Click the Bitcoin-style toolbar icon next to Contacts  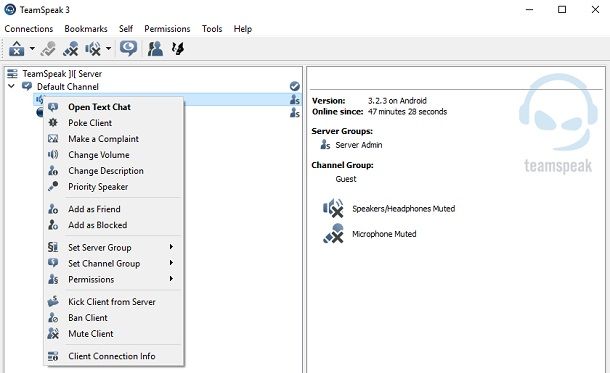point(178,49)
